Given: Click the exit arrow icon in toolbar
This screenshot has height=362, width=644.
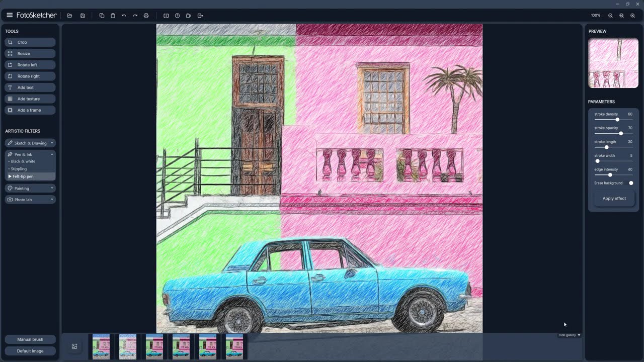Looking at the screenshot, I should 200,16.
